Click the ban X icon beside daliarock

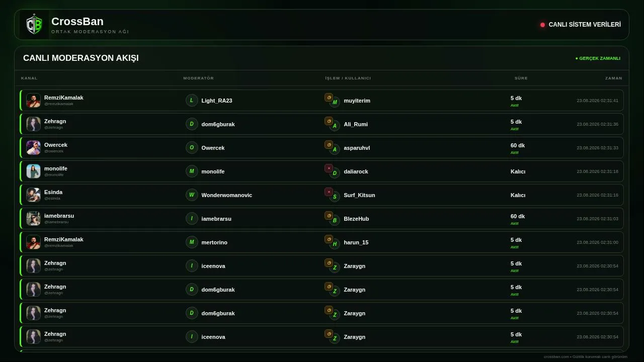[x=329, y=168]
